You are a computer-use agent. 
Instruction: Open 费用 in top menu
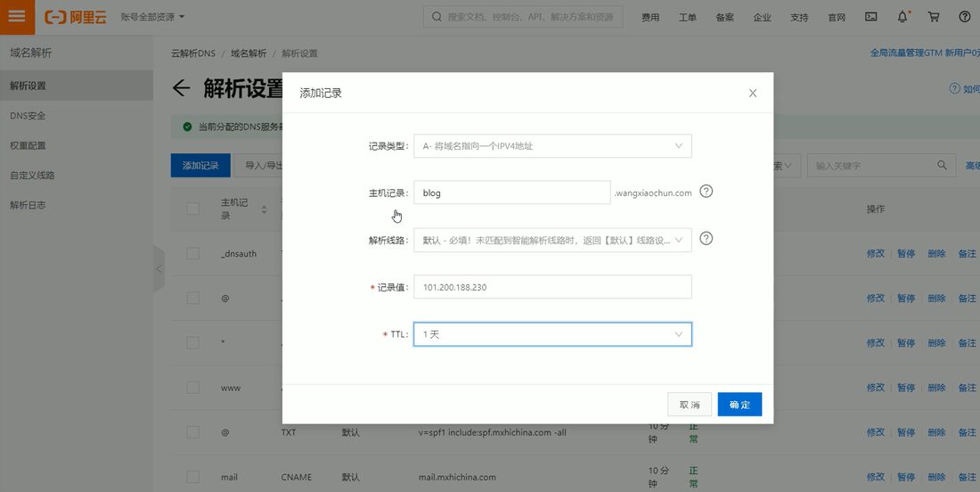(650, 18)
